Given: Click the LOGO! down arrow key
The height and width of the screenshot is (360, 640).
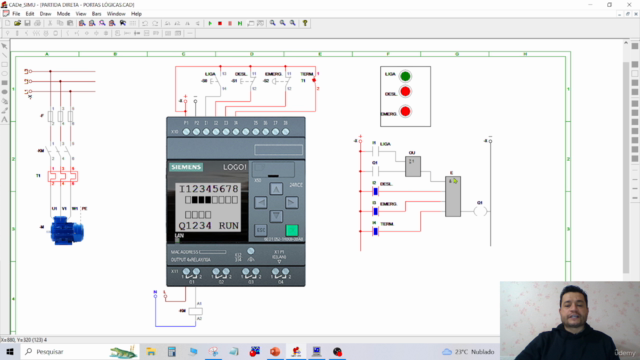Looking at the screenshot, I should pyautogui.click(x=276, y=216).
